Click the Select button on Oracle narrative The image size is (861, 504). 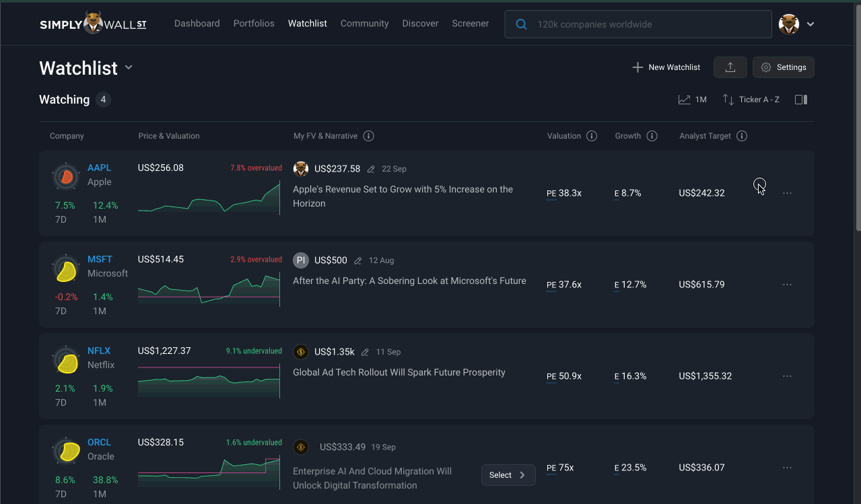pyautogui.click(x=508, y=475)
